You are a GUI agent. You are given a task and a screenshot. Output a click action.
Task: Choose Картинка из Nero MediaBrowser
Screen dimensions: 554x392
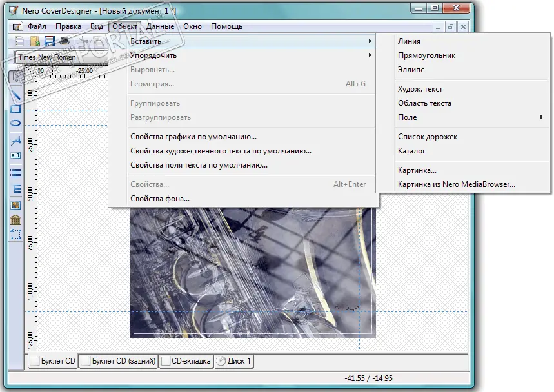[x=456, y=184]
